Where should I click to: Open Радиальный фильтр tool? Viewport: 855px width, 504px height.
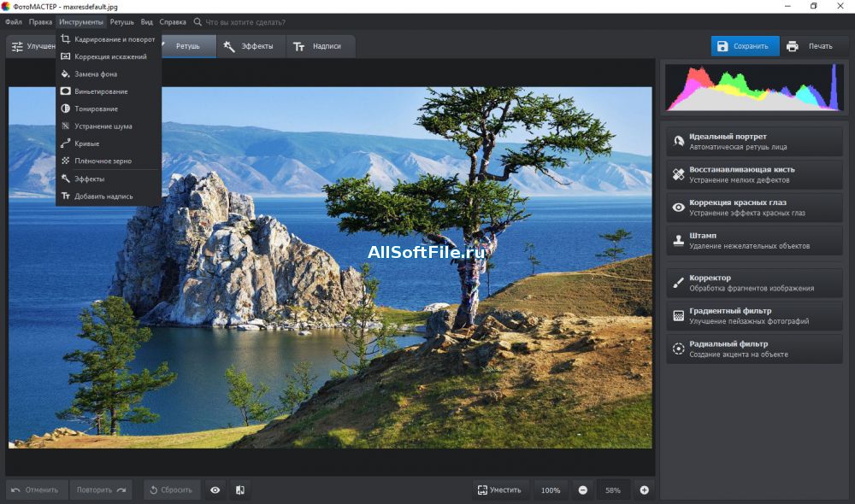(x=754, y=349)
